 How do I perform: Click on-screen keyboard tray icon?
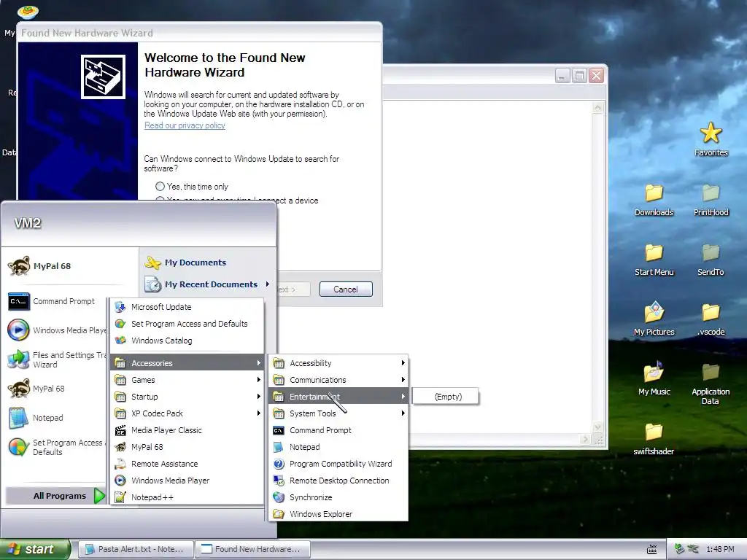click(651, 550)
